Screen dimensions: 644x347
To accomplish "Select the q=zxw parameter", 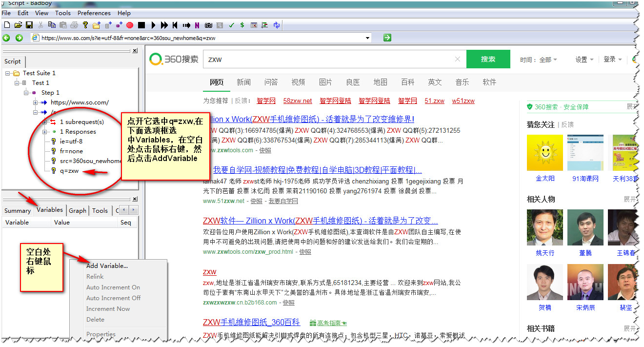I will point(69,171).
